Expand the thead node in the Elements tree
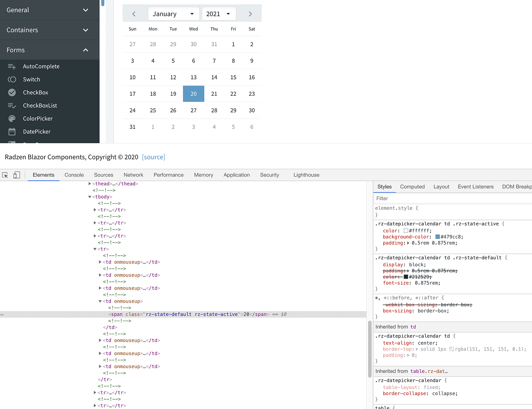The image size is (532, 409). point(89,183)
